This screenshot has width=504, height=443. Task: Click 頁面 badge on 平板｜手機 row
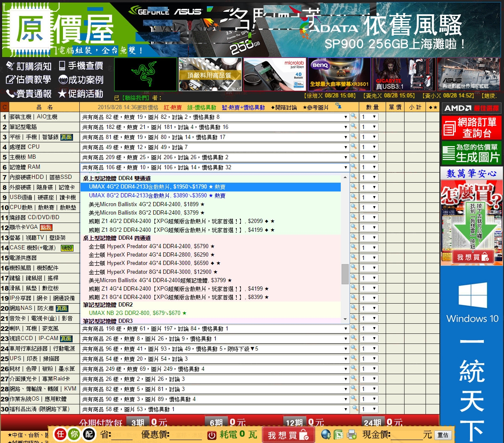(x=66, y=137)
